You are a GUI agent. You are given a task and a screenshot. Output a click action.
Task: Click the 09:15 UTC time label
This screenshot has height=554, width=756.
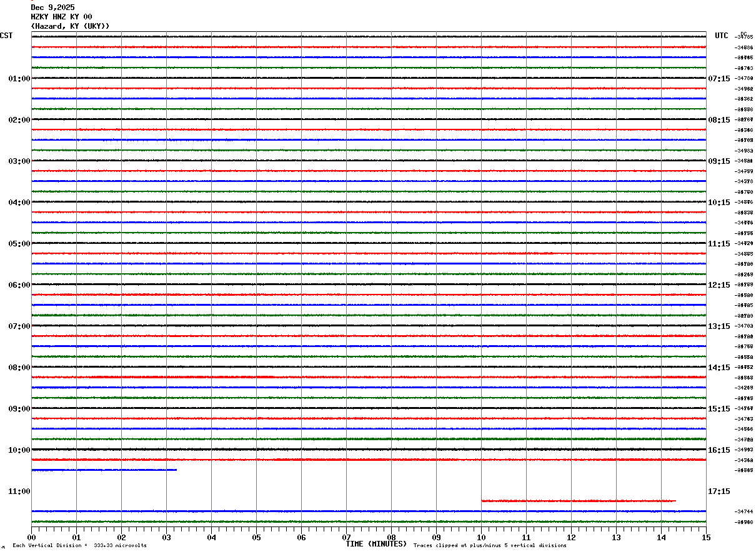(719, 161)
